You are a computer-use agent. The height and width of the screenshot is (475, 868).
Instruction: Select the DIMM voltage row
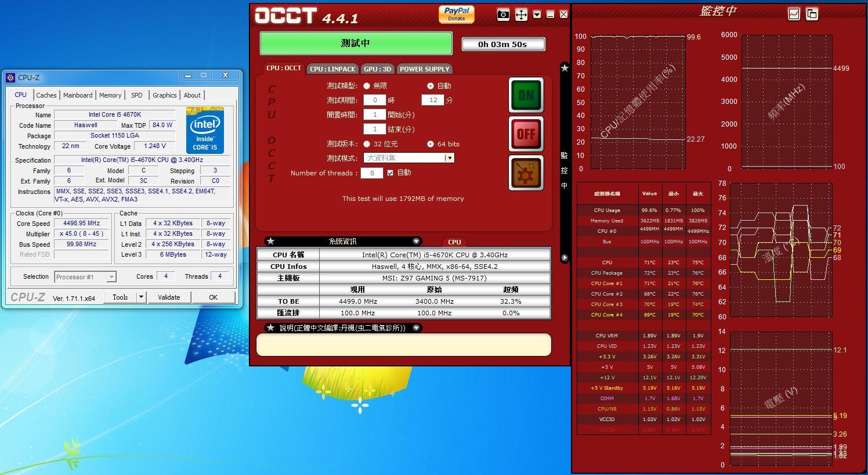coord(644,398)
